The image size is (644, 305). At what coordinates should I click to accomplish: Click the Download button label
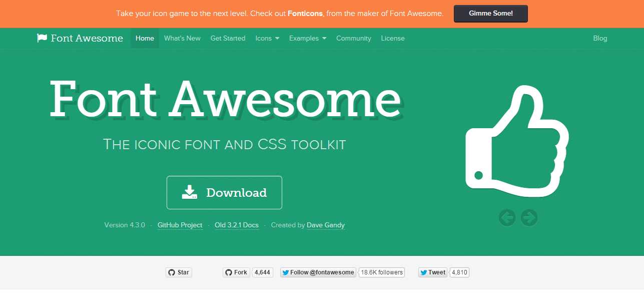[x=236, y=193]
